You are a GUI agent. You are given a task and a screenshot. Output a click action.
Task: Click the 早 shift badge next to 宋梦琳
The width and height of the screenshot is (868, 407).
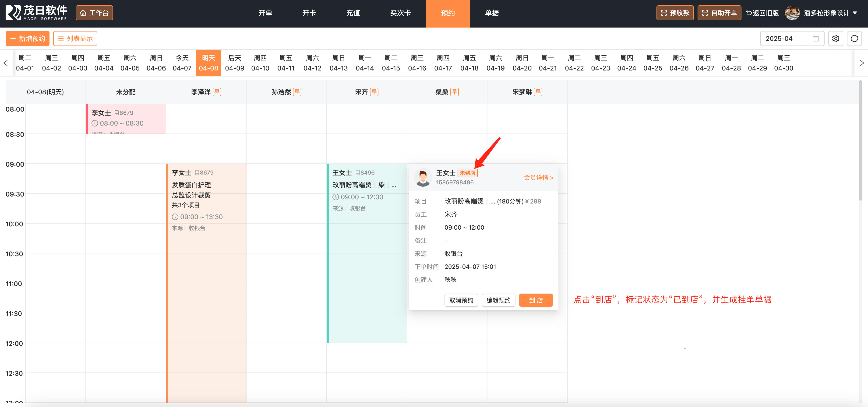click(x=538, y=92)
